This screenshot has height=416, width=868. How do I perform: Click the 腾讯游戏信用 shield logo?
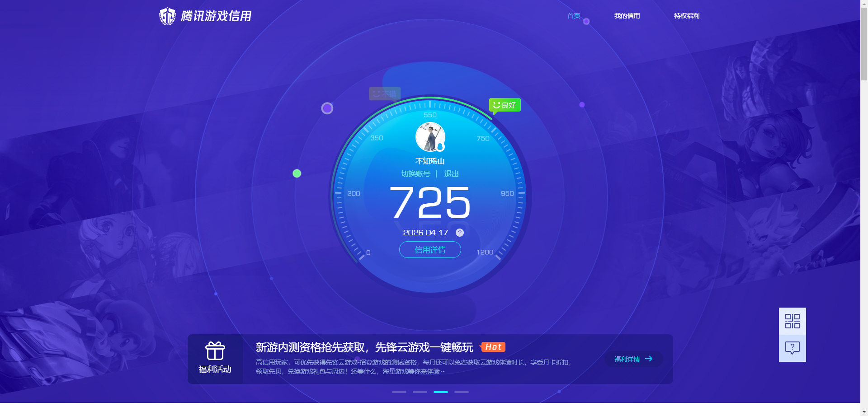pyautogui.click(x=168, y=16)
